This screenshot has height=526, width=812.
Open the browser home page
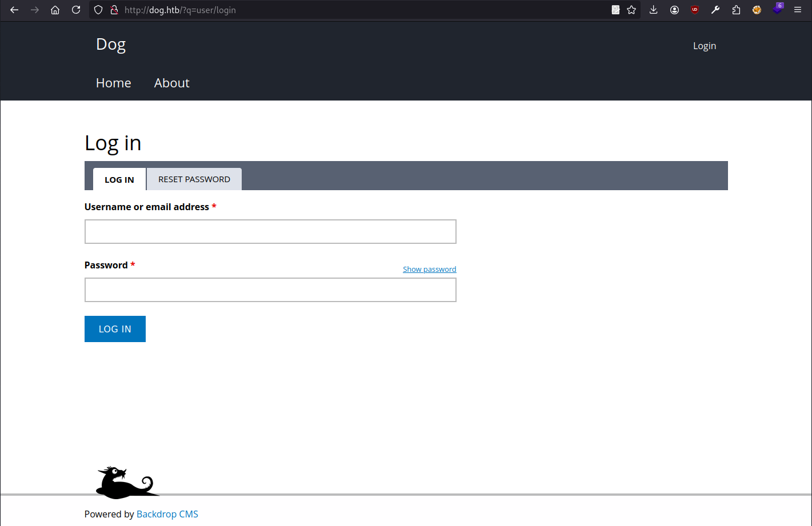tap(55, 10)
